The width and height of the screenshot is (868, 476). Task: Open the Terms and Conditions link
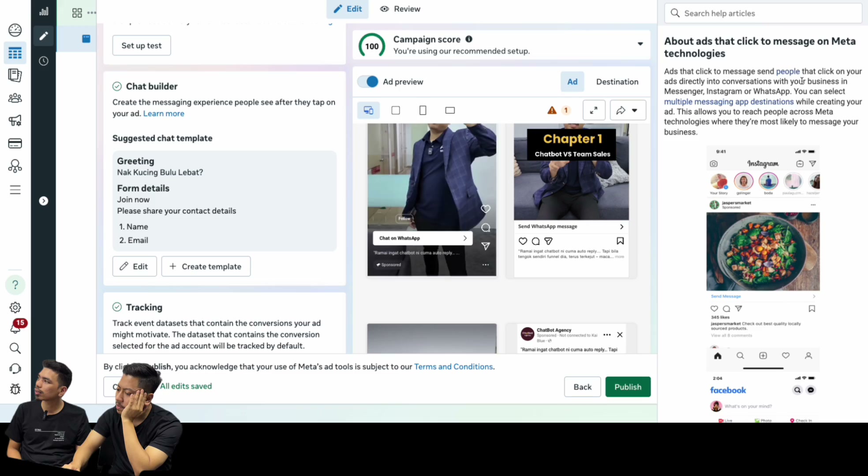(x=453, y=366)
